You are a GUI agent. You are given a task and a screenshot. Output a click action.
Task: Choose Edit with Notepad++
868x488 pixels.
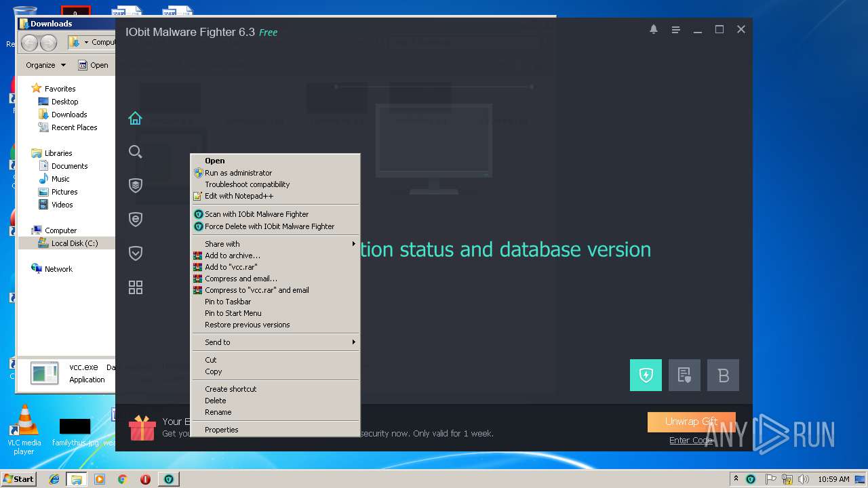pos(275,196)
